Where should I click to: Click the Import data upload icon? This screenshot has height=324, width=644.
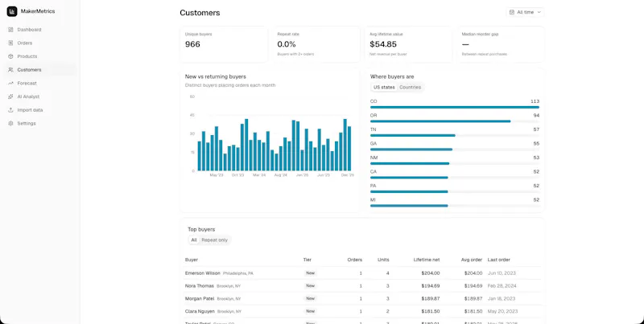[x=10, y=110]
